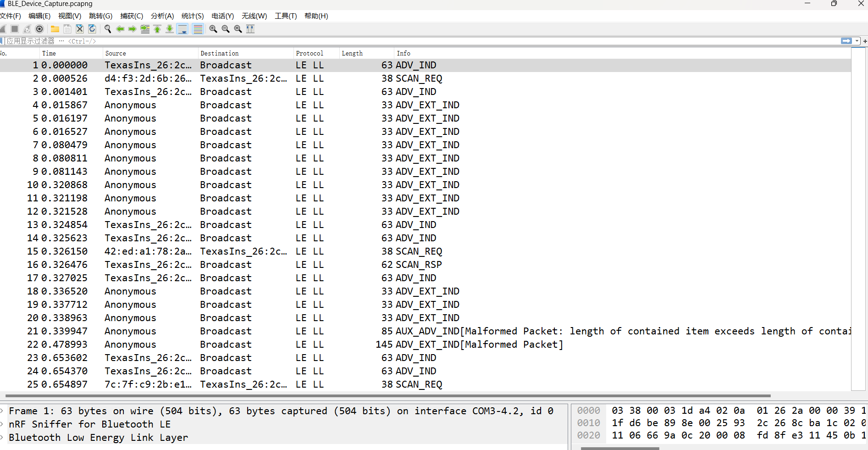Select packet 25 from 7c:7f:c9:2b:e1

click(x=426, y=384)
